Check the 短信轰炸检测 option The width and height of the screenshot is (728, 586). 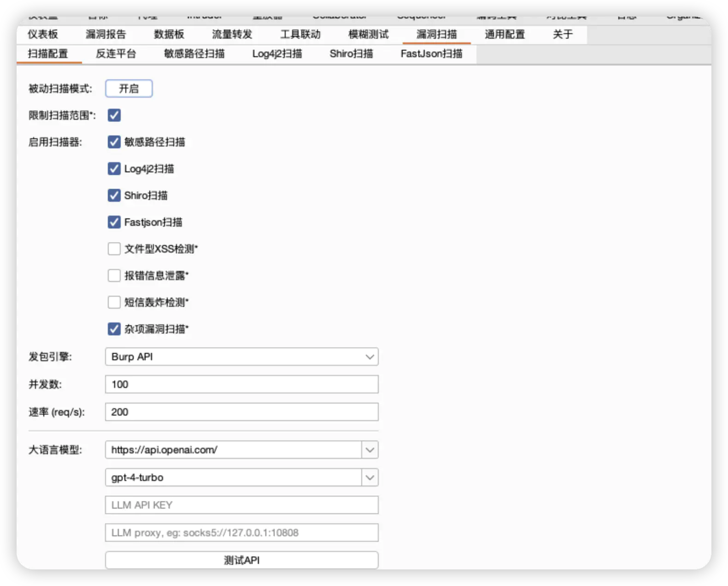coord(114,302)
